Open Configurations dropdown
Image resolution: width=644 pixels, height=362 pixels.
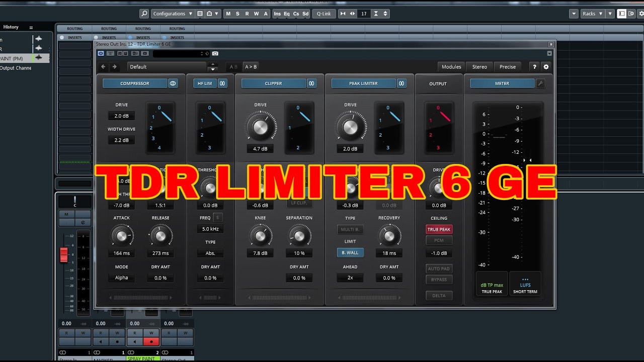173,14
